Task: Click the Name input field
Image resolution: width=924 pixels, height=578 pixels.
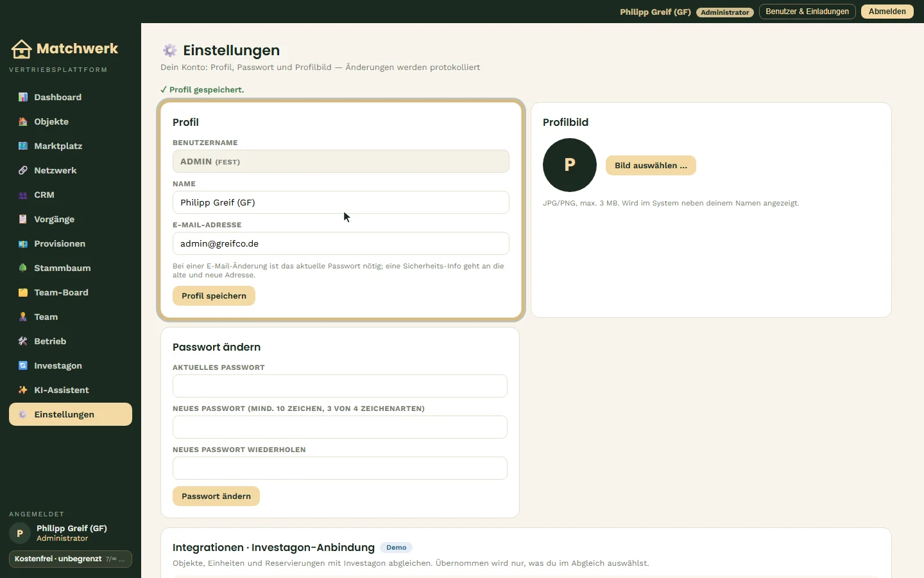Action: point(341,202)
